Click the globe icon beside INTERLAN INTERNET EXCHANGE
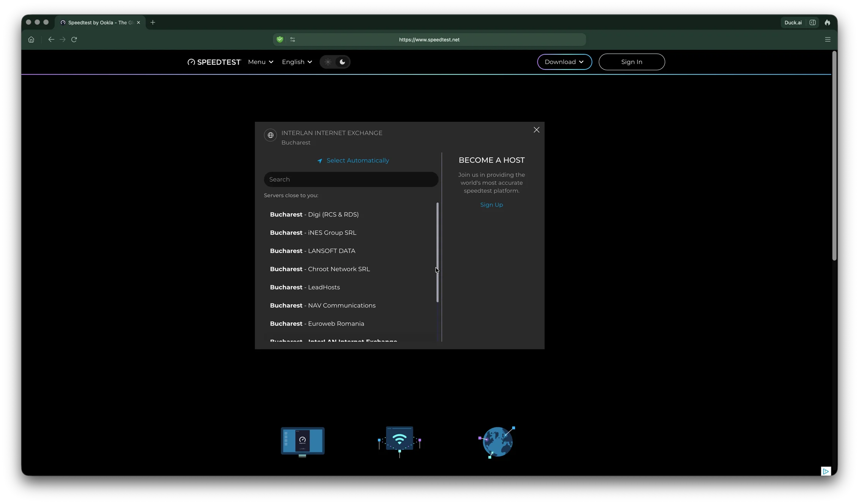 coord(270,135)
